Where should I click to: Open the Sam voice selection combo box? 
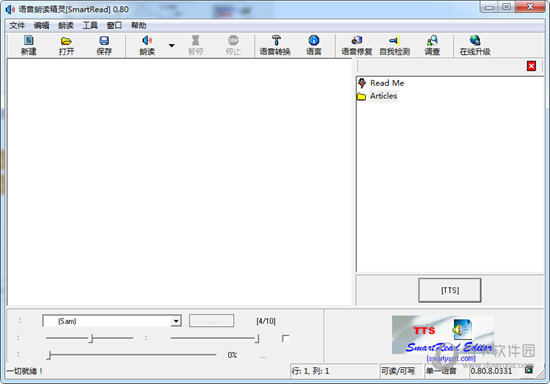click(x=112, y=321)
